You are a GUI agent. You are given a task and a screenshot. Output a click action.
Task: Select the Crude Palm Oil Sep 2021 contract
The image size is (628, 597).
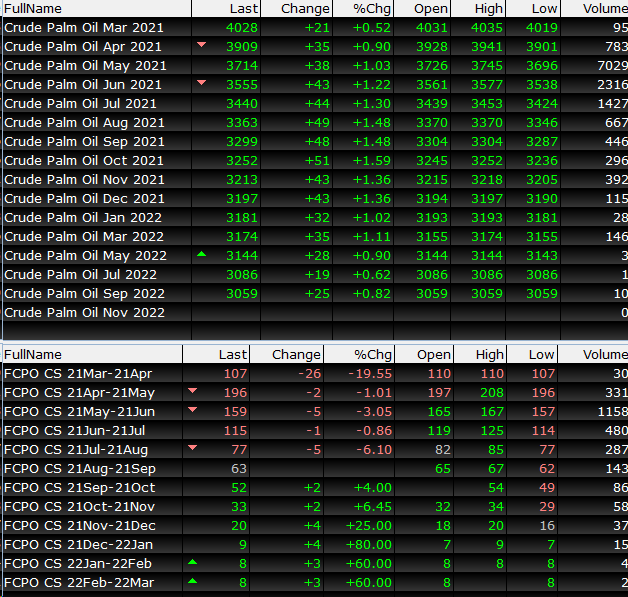click(85, 142)
